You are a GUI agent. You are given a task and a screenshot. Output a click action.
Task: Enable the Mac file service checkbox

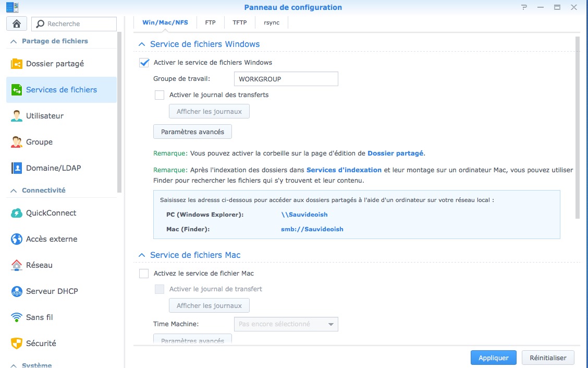tap(144, 274)
